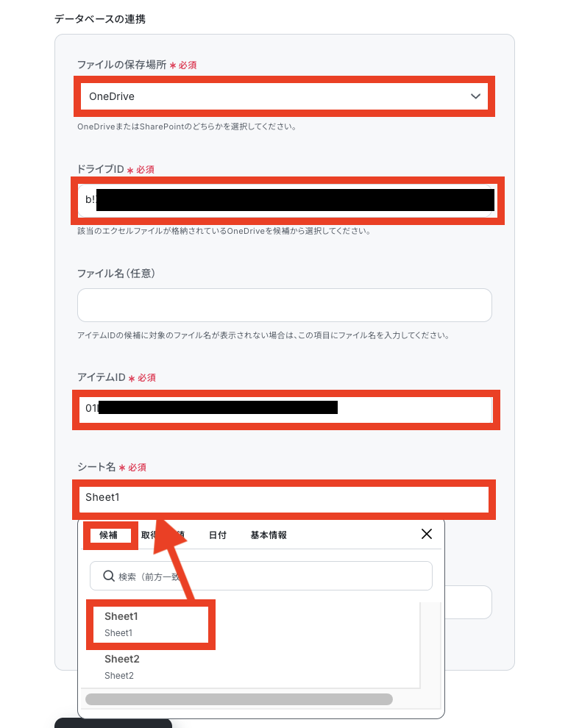Screen dimensions: 568x728
Task: Click the magnifier icon in the search box
Action: [x=109, y=576]
